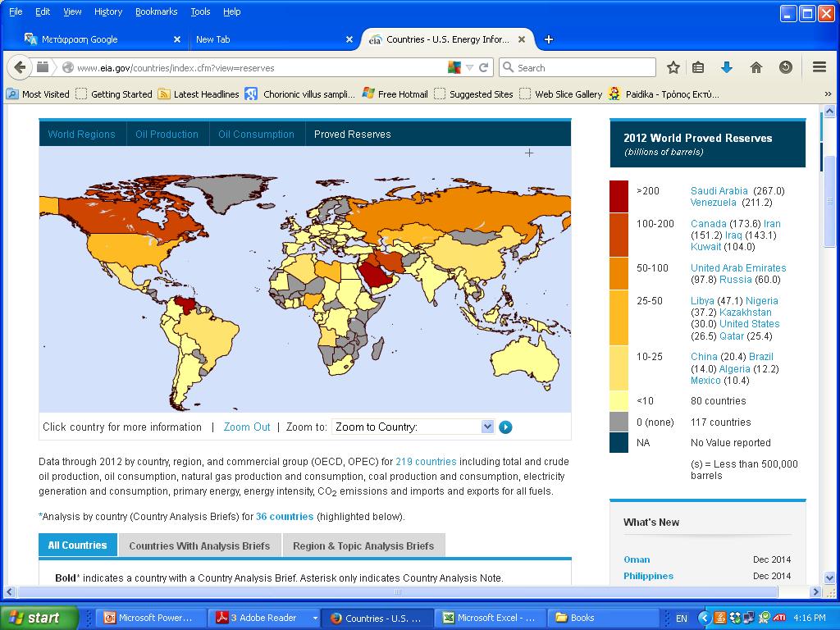
Task: Expand hidden system tray icons arrow
Action: [x=705, y=619]
